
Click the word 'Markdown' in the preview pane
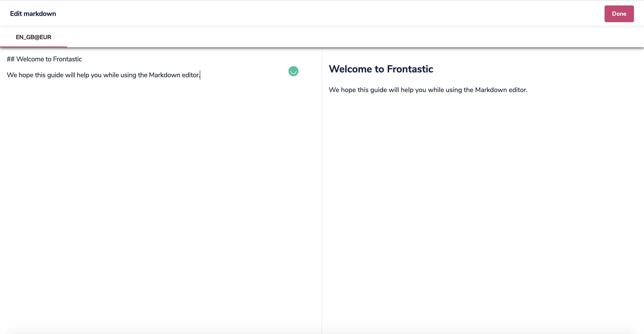coord(491,90)
